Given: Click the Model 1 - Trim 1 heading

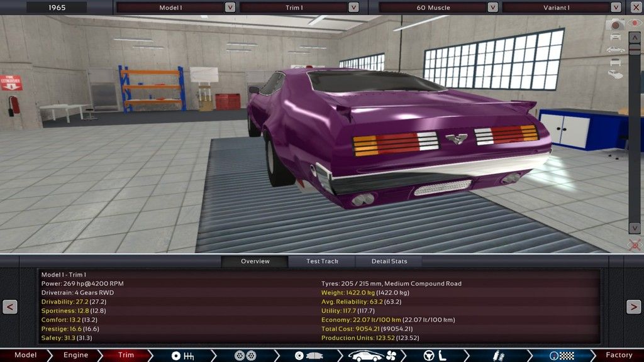Looking at the screenshot, I should (x=64, y=275).
